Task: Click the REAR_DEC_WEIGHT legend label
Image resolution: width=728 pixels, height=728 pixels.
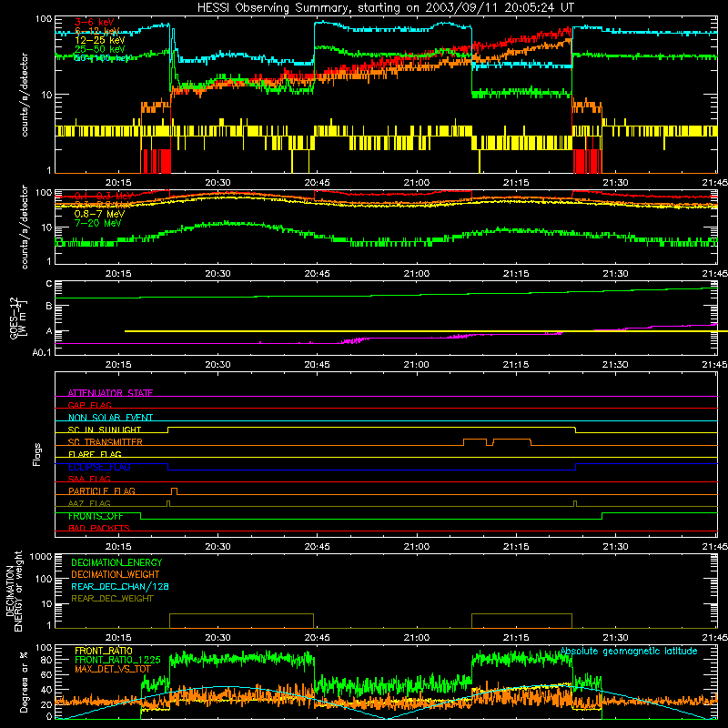Action: click(x=112, y=599)
